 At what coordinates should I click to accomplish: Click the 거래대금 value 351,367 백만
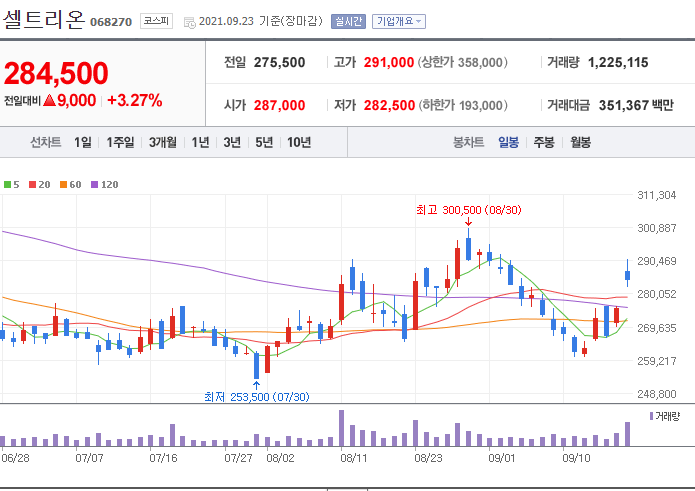coord(636,105)
